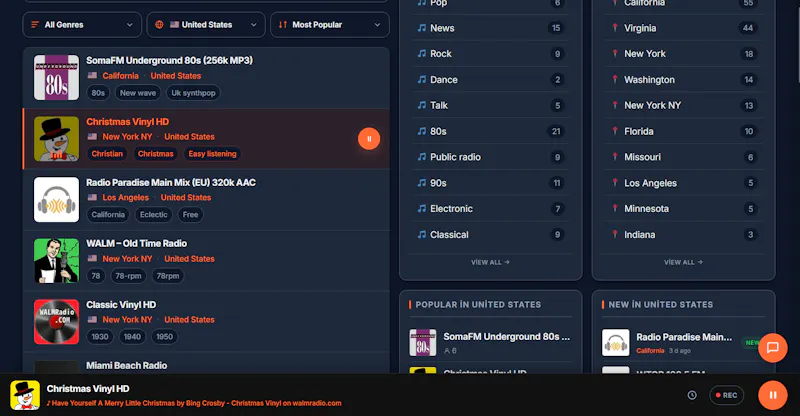The height and width of the screenshot is (416, 800).
Task: Select the 78-rpm tag
Action: tap(128, 276)
